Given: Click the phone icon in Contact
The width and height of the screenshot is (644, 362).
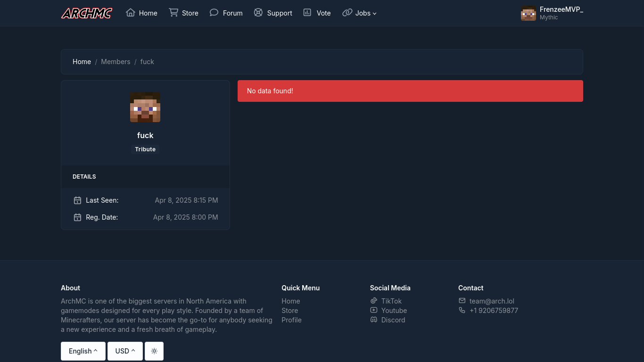Looking at the screenshot, I should [x=462, y=310].
